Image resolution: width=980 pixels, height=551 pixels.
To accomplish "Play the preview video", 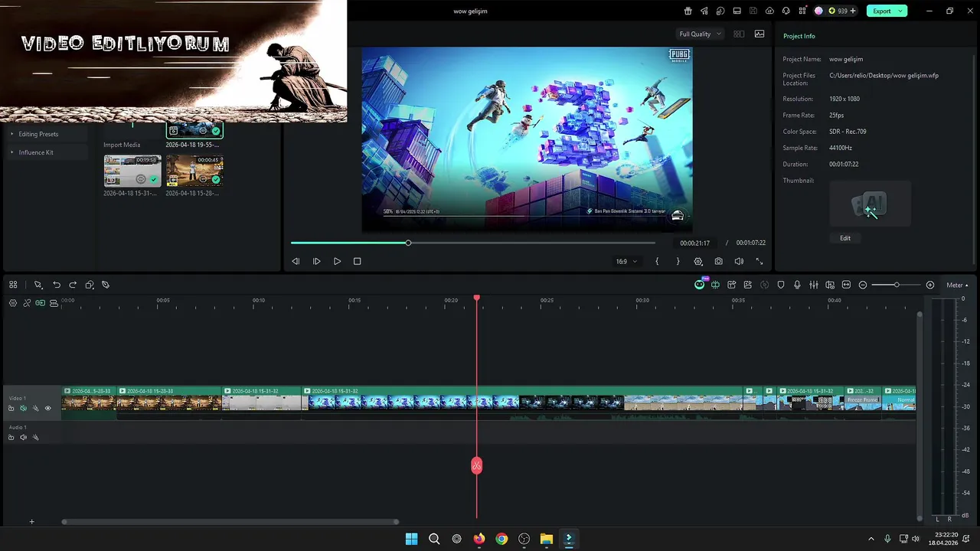I will [337, 261].
